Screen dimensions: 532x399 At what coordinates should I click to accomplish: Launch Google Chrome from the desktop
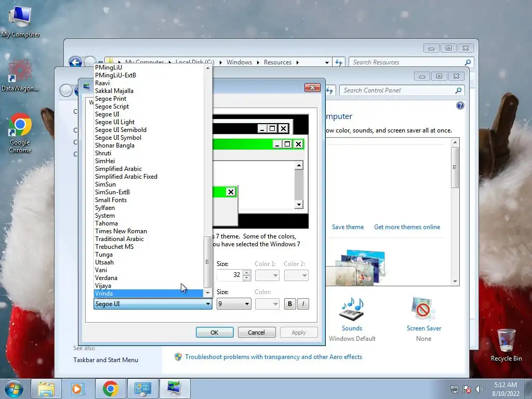click(x=20, y=133)
